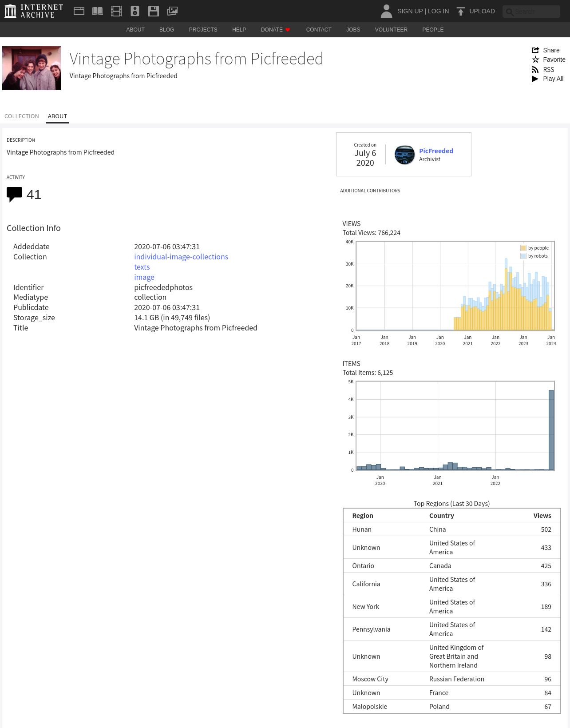
Task: Open PicFreeded archivist avatar
Action: [405, 155]
